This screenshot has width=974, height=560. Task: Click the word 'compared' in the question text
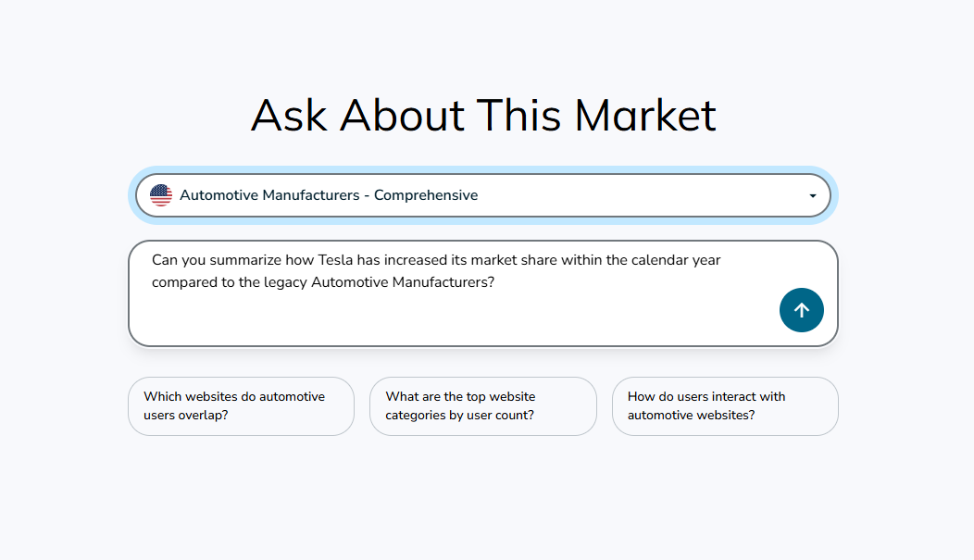click(184, 282)
